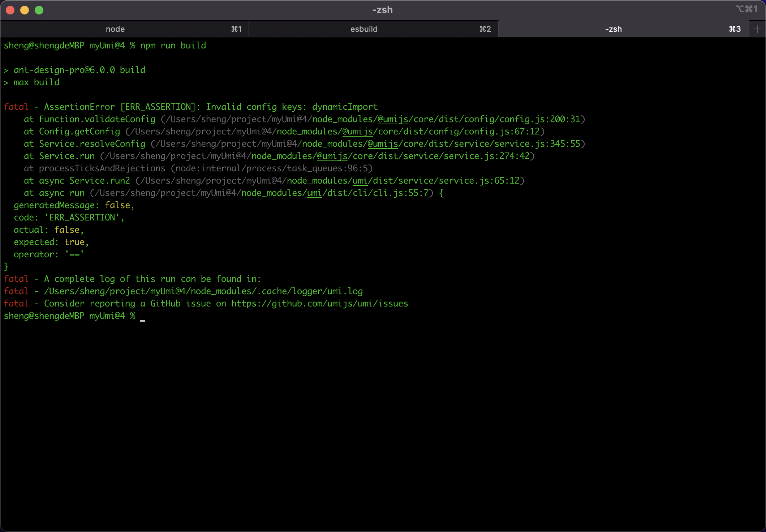Click the umi.log file path
Viewport: 766px width, 532px height.
(203, 291)
